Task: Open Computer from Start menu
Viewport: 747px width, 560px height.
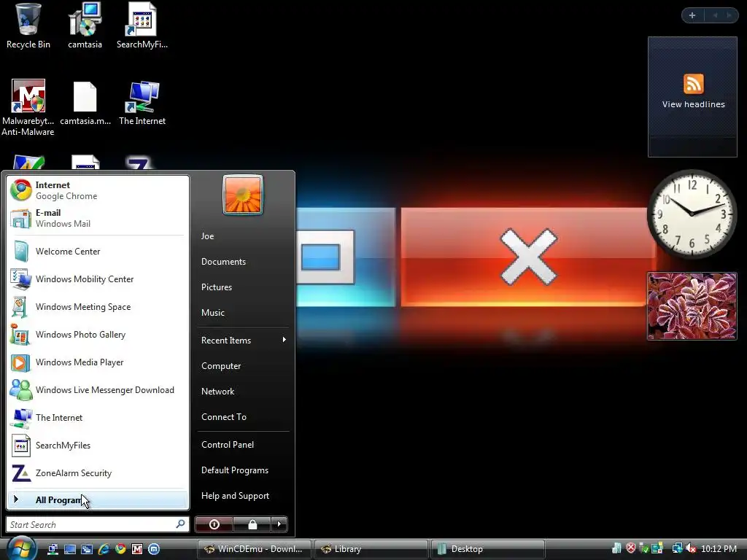Action: pyautogui.click(x=244, y=366)
